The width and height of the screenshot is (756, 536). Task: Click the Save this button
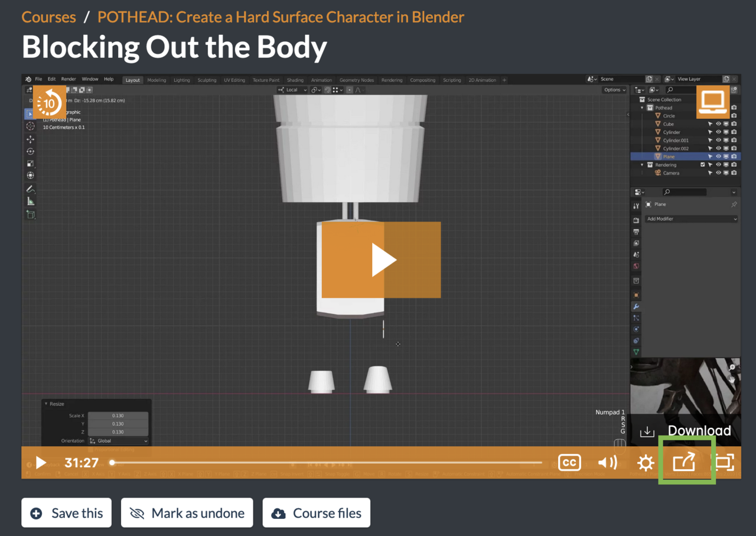point(66,513)
